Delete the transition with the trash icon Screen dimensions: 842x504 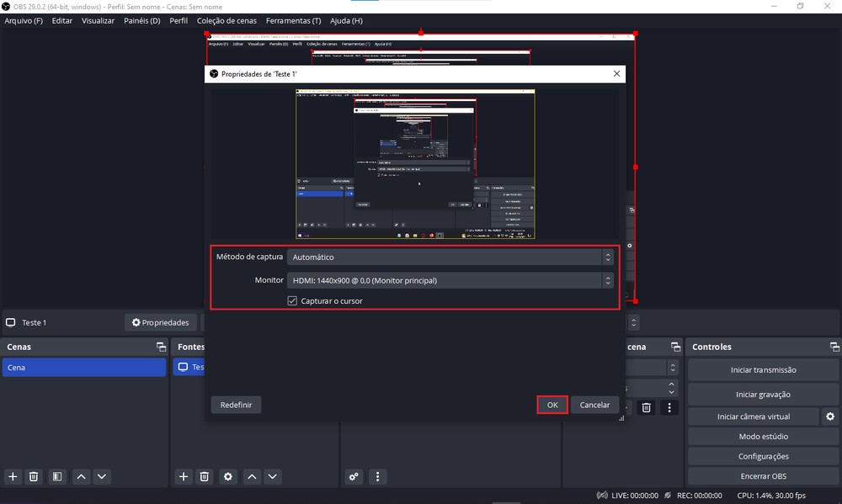647,407
